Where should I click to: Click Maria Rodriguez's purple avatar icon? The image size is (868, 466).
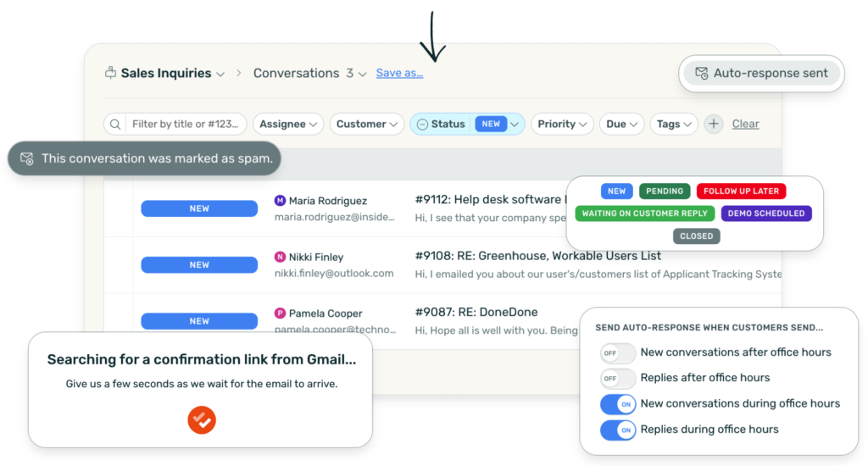280,201
